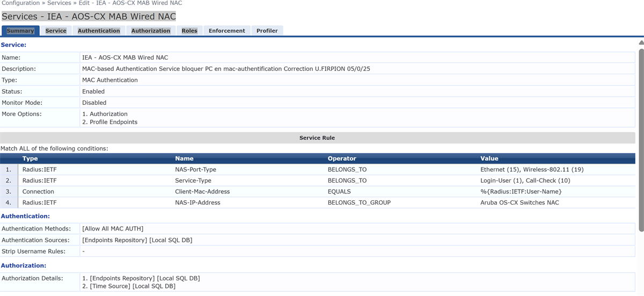644x296 pixels.
Task: Click the Services breadcrumb link
Action: (x=59, y=3)
